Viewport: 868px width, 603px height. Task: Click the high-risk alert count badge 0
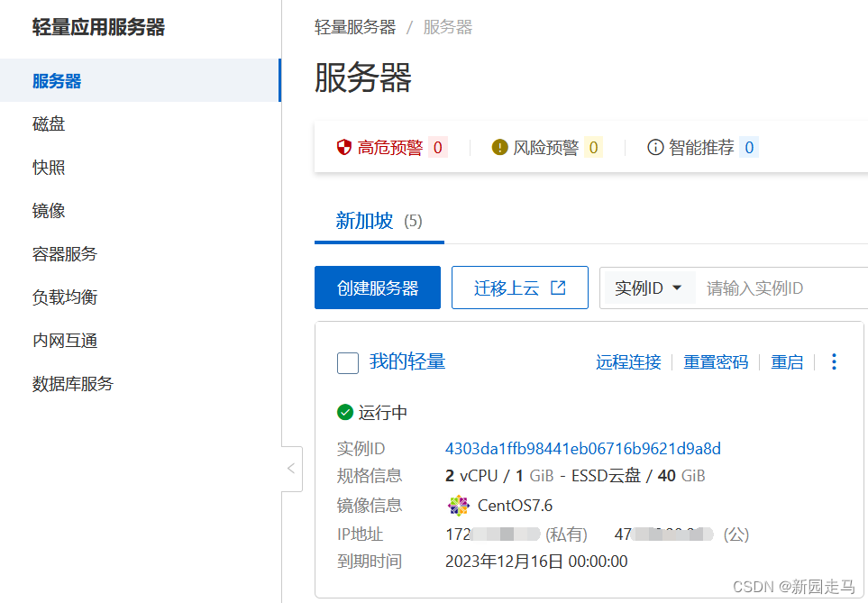(x=437, y=147)
